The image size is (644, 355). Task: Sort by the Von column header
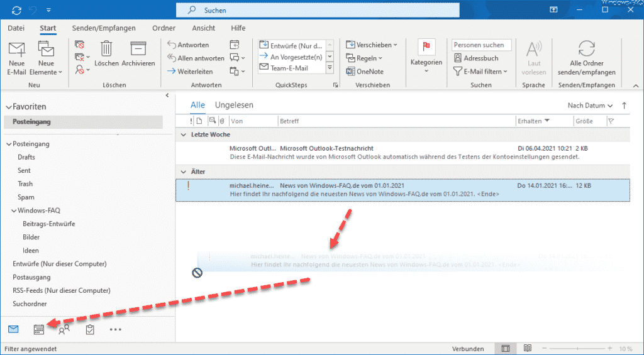pos(253,121)
